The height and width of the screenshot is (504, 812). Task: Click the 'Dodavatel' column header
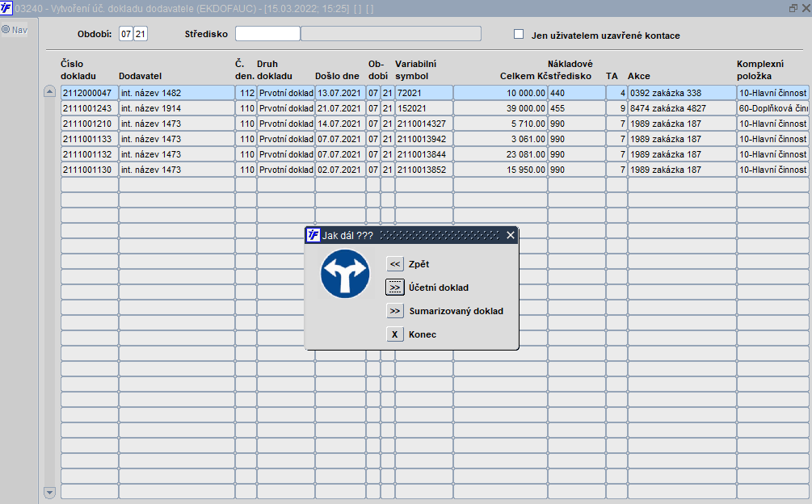point(140,76)
